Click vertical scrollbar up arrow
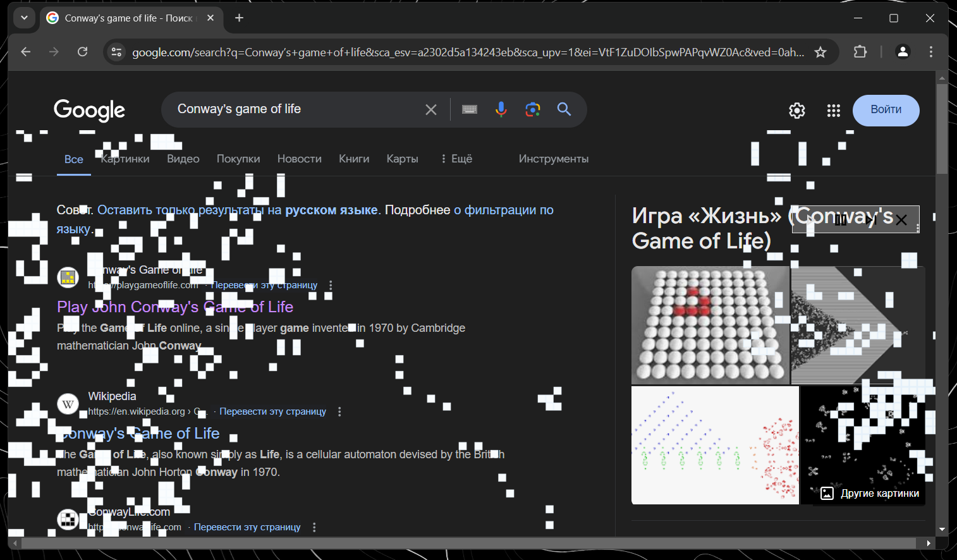The image size is (957, 560). (942, 78)
